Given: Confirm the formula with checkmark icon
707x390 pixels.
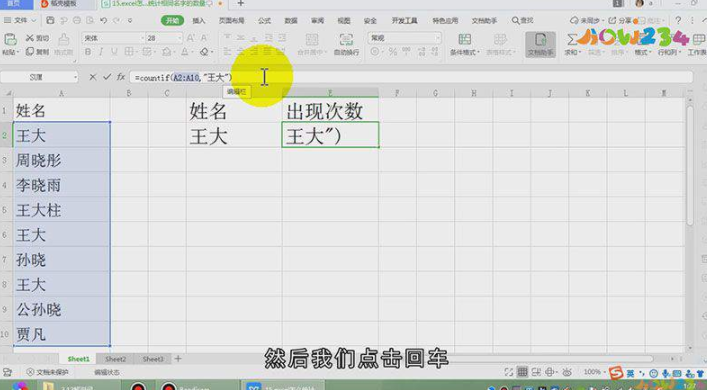Looking at the screenshot, I should (107, 77).
